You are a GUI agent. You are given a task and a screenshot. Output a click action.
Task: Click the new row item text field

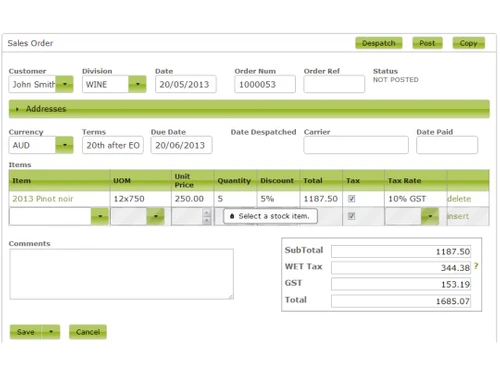pos(50,216)
